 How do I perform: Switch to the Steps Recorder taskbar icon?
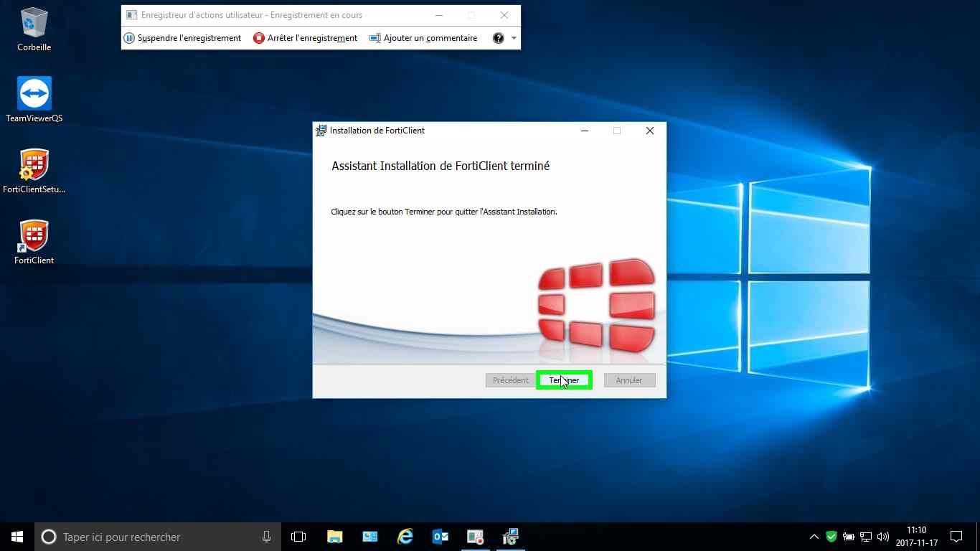[476, 537]
